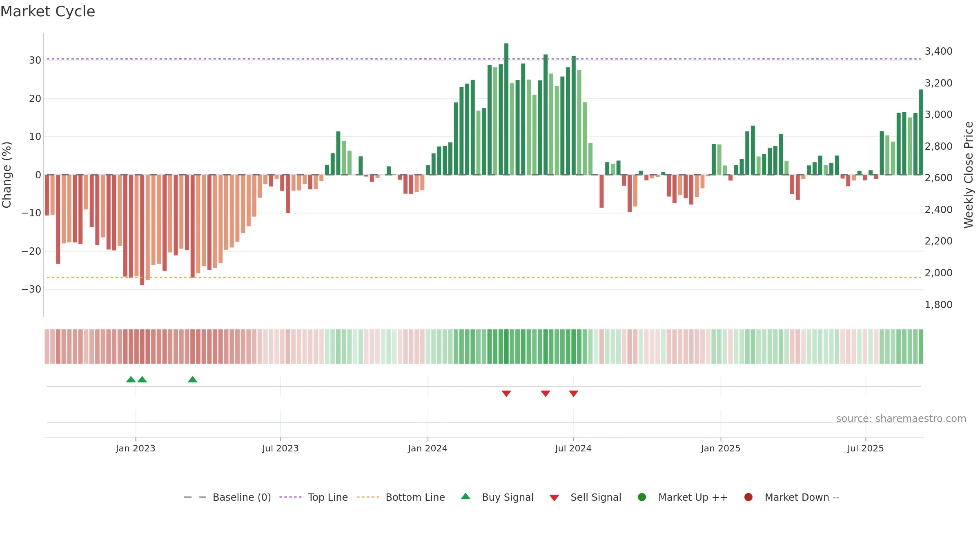The width and height of the screenshot is (980, 551).
Task: Click the Market Down -- legend label
Action: tap(802, 497)
